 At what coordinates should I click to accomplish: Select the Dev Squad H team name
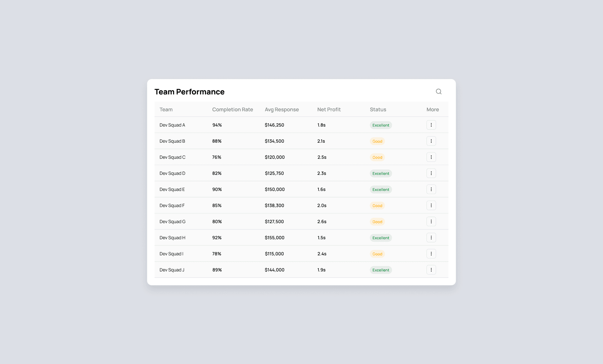[172, 238]
